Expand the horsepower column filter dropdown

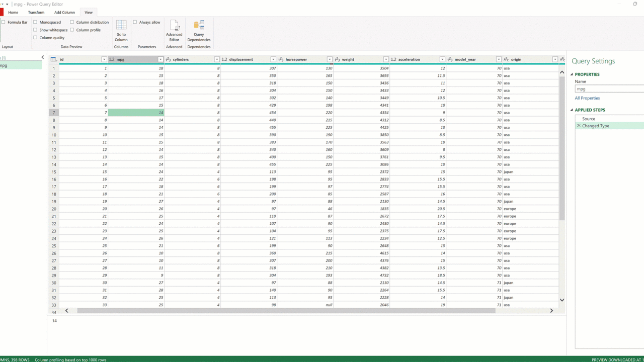[330, 59]
